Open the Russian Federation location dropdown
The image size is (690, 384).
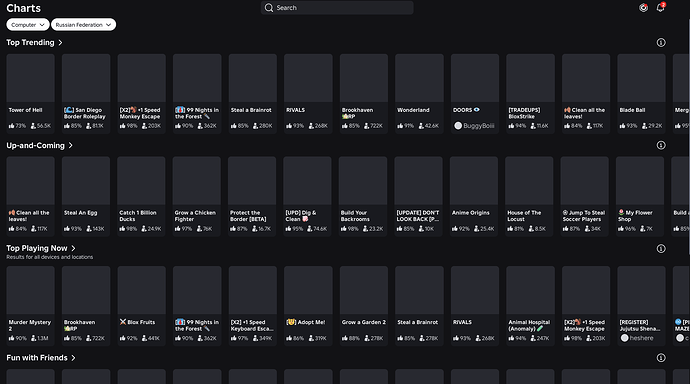[83, 25]
